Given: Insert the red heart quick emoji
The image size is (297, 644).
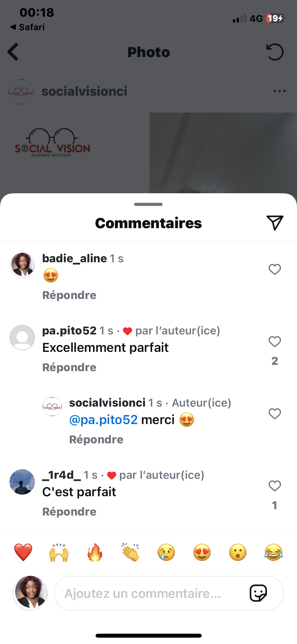Looking at the screenshot, I should [x=23, y=552].
